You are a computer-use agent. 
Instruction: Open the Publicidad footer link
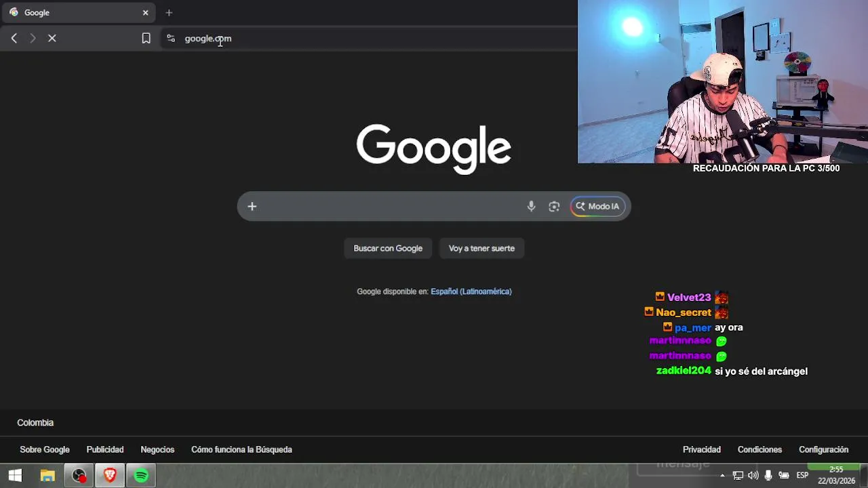coord(105,449)
